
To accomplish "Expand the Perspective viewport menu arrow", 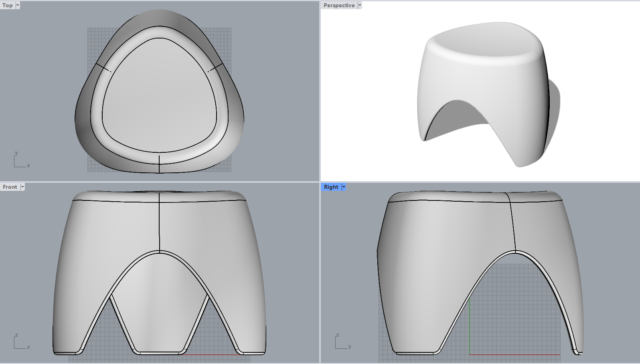I will pos(360,5).
